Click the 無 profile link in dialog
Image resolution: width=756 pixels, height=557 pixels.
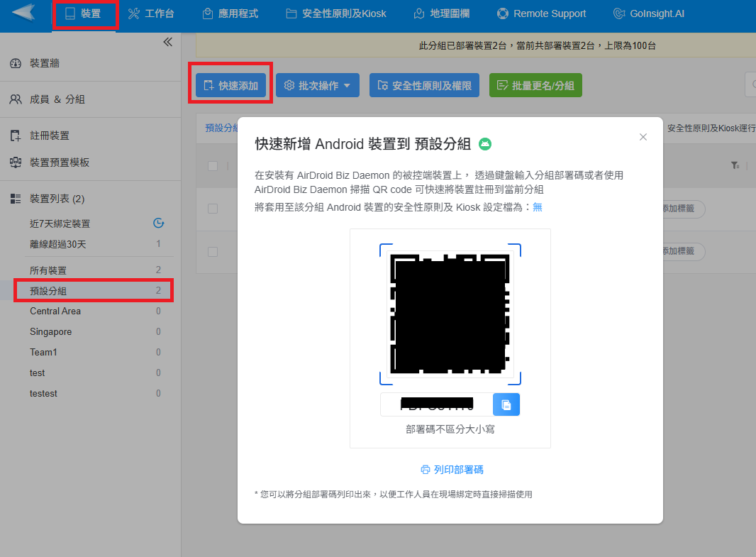pyautogui.click(x=537, y=207)
